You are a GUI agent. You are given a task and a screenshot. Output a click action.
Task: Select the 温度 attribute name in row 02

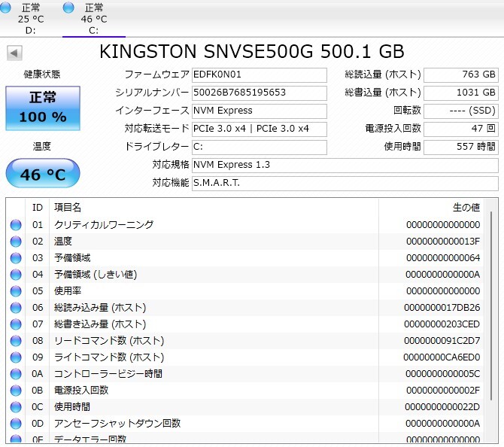tap(63, 242)
